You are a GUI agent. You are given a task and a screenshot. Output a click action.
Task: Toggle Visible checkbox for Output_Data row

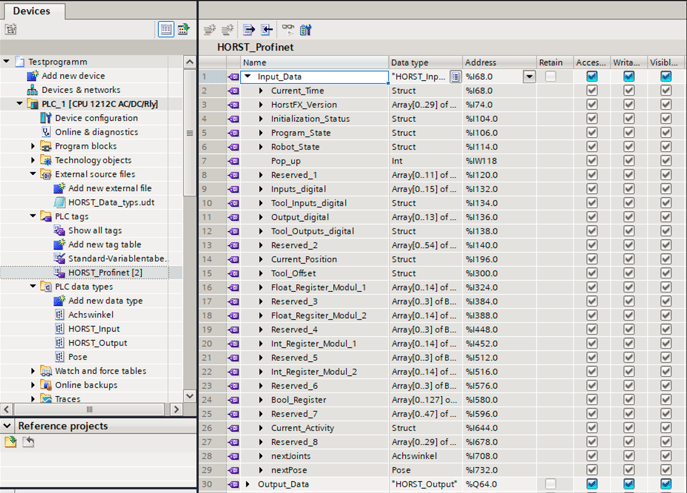(666, 484)
